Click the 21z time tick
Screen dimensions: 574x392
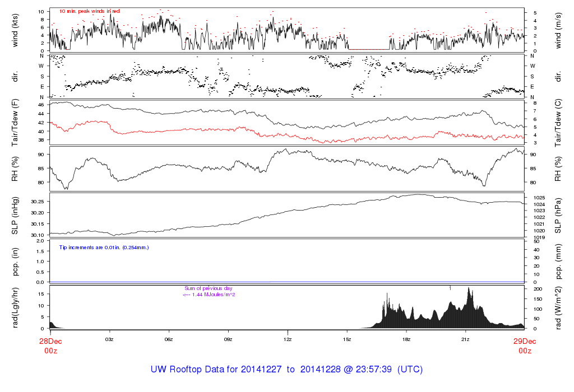coord(466,339)
